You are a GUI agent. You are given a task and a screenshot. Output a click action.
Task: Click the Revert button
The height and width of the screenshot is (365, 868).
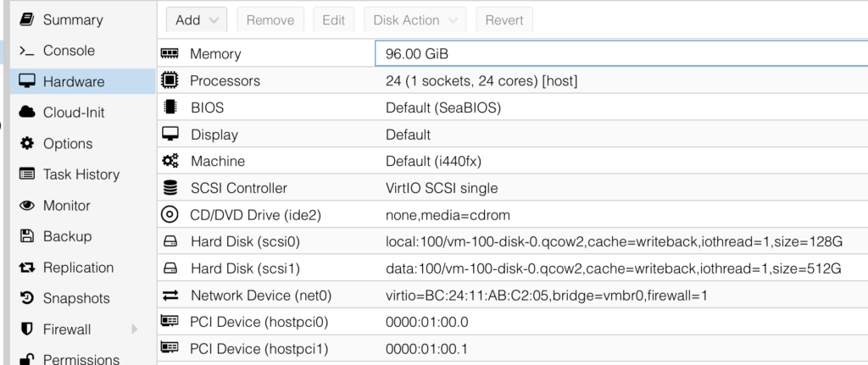click(x=504, y=20)
